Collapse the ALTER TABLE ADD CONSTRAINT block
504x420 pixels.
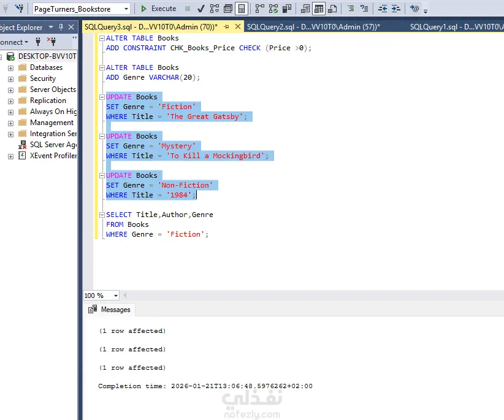tap(102, 38)
